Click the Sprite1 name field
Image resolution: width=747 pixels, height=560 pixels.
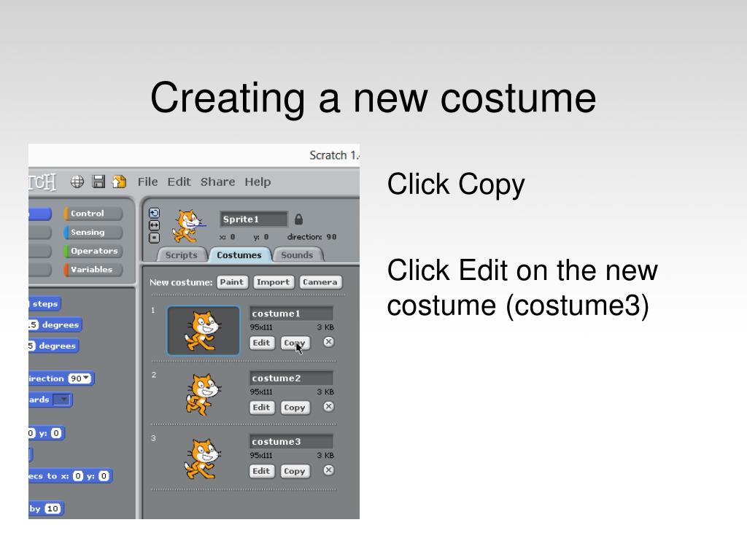coord(253,219)
